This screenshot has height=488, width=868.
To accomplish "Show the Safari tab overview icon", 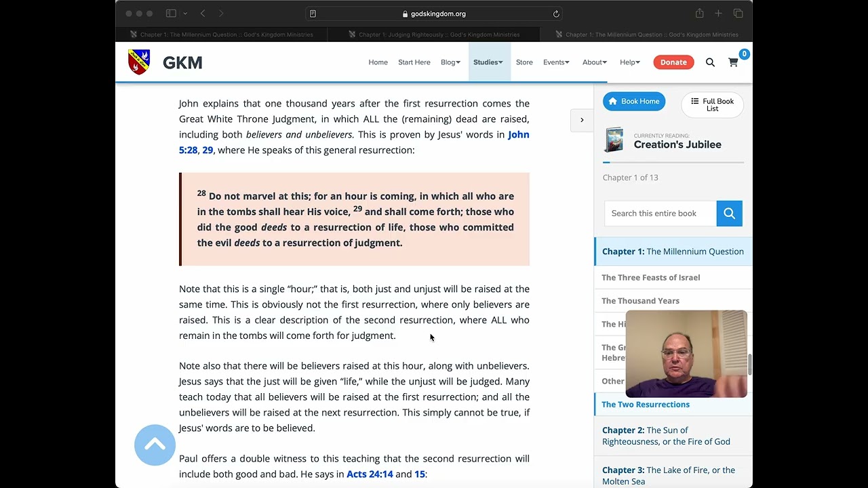I will (738, 14).
